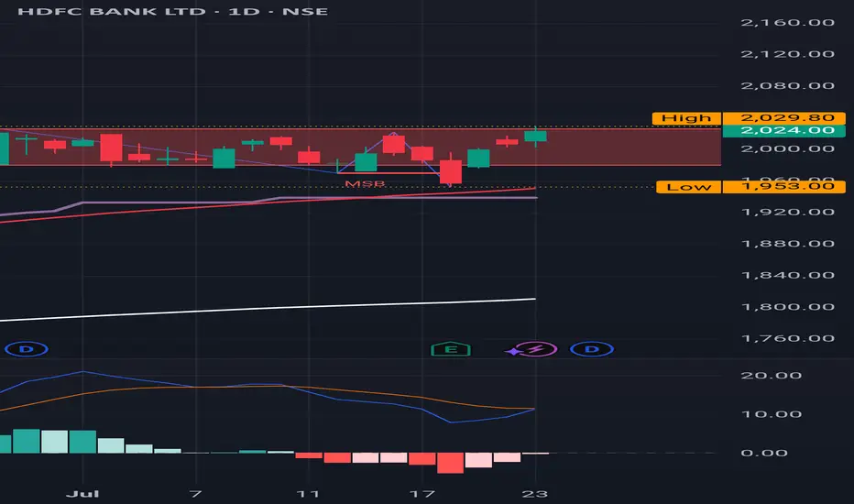Click the 0.00 indicator axis label
854x504 pixels.
(x=764, y=453)
